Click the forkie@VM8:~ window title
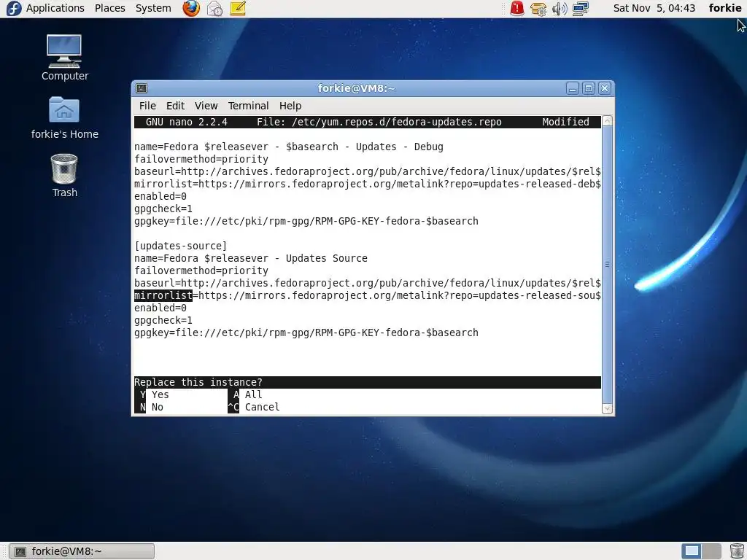 [356, 88]
